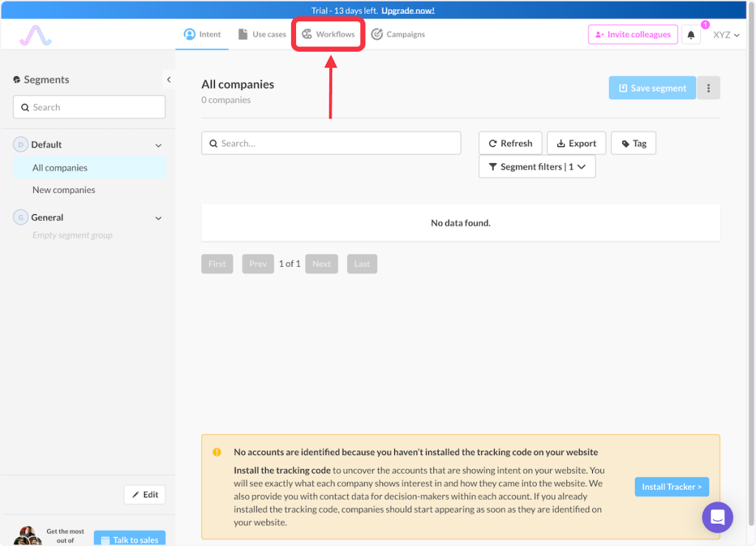756x546 pixels.
Task: Open the chat support widget
Action: click(x=717, y=517)
